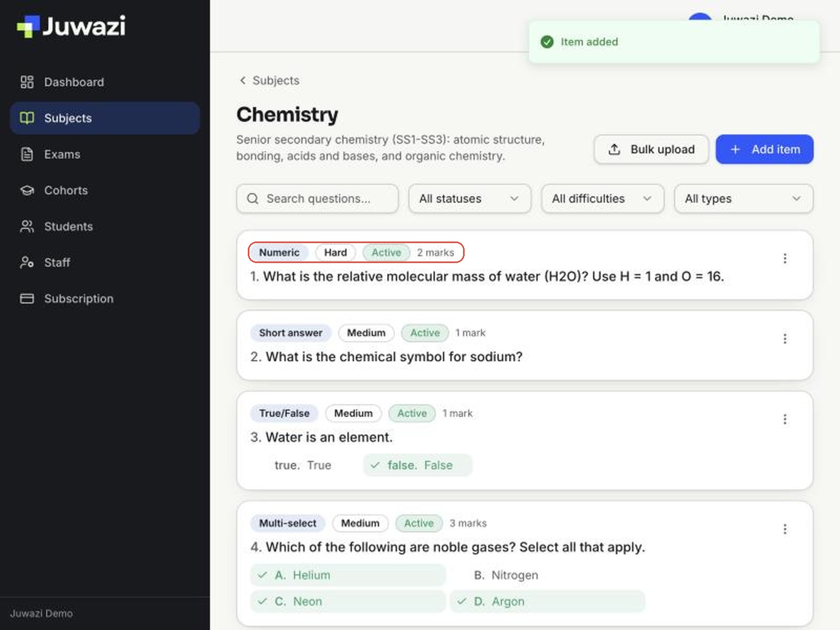This screenshot has width=840, height=630.
Task: Click the back chevron beside Subjects
Action: [243, 80]
